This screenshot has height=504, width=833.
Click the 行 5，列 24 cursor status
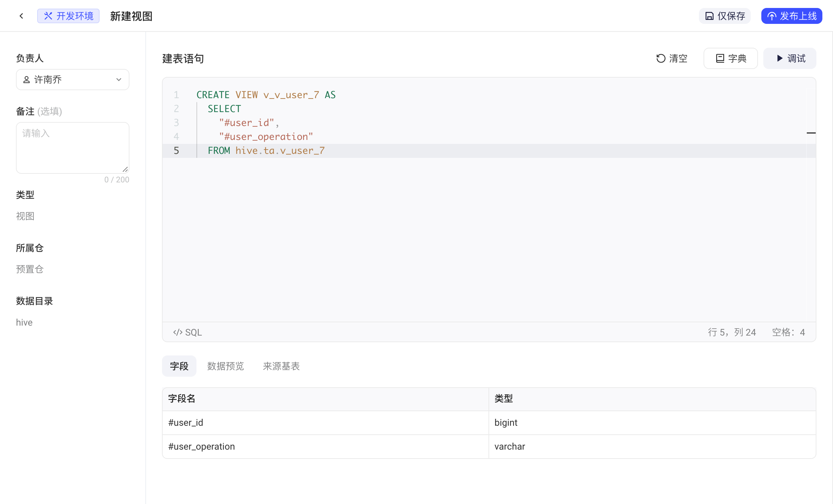click(732, 332)
